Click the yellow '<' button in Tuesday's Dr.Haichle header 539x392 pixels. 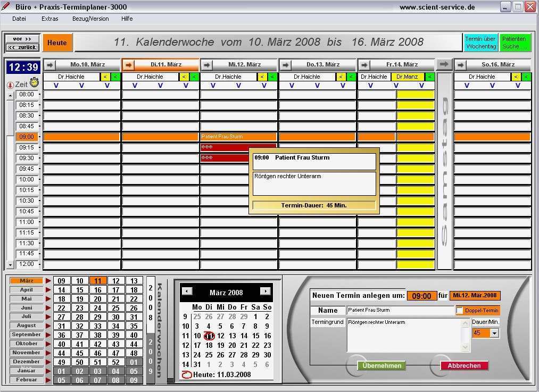(184, 77)
